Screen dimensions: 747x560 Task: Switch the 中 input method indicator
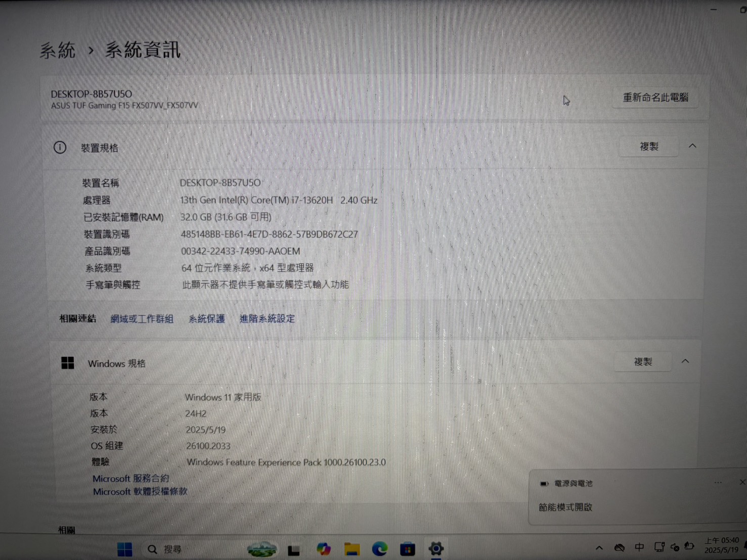(x=640, y=547)
